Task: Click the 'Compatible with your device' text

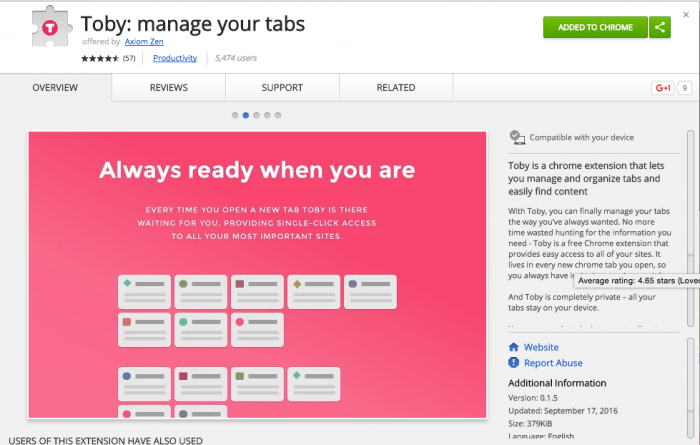Action: click(x=582, y=137)
